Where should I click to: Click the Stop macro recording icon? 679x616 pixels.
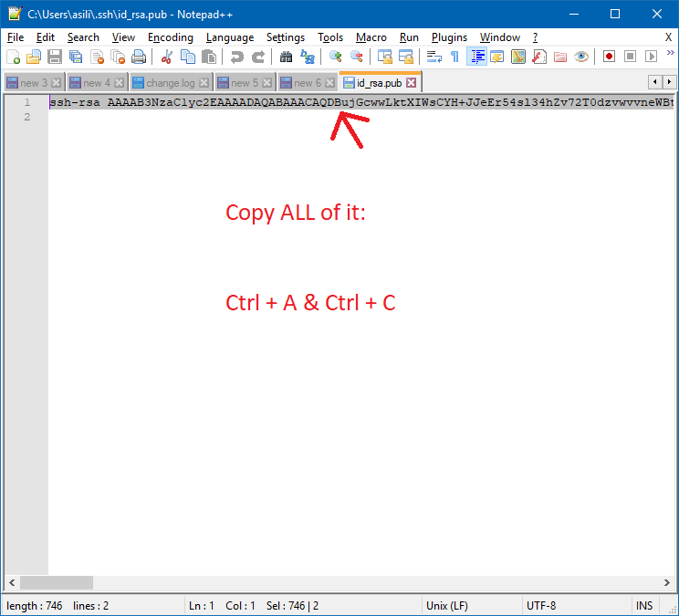630,57
